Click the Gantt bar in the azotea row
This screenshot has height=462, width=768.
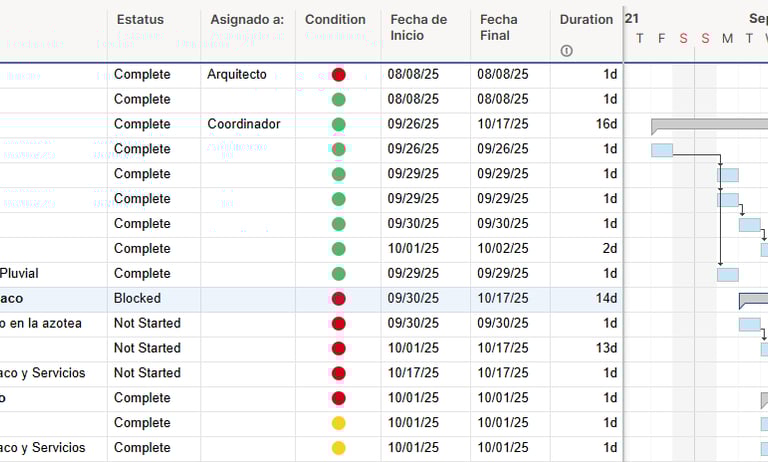[749, 324]
